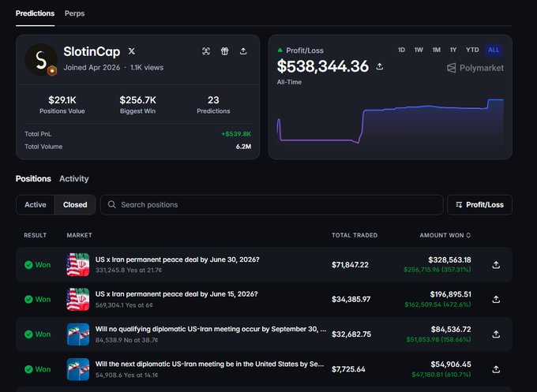This screenshot has width=537, height=392.
Task: Open the June 15, 2026 market flag thumbnail
Action: coord(78,299)
